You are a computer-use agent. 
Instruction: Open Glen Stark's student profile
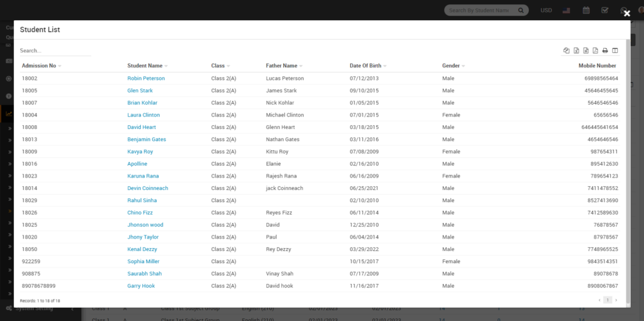[140, 91]
